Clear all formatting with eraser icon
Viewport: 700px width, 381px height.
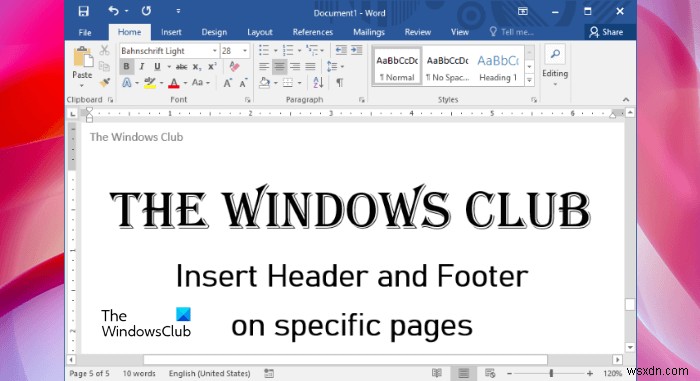click(x=234, y=67)
